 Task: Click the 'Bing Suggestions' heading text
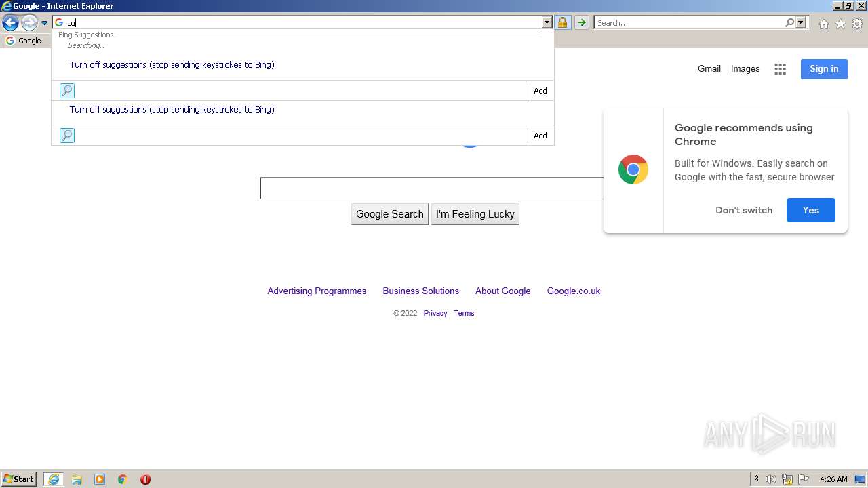point(86,35)
